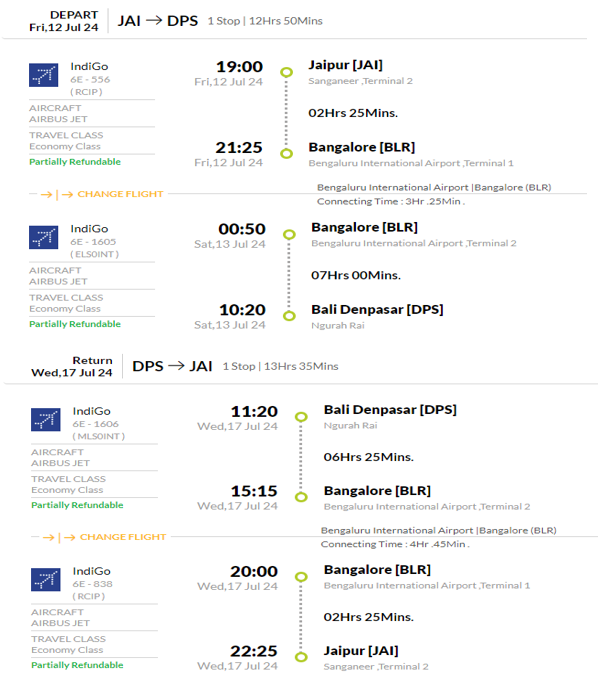Click Partially Refundable under flight 6E-1605
Screen dimensions: 607x680
pyautogui.click(x=75, y=324)
